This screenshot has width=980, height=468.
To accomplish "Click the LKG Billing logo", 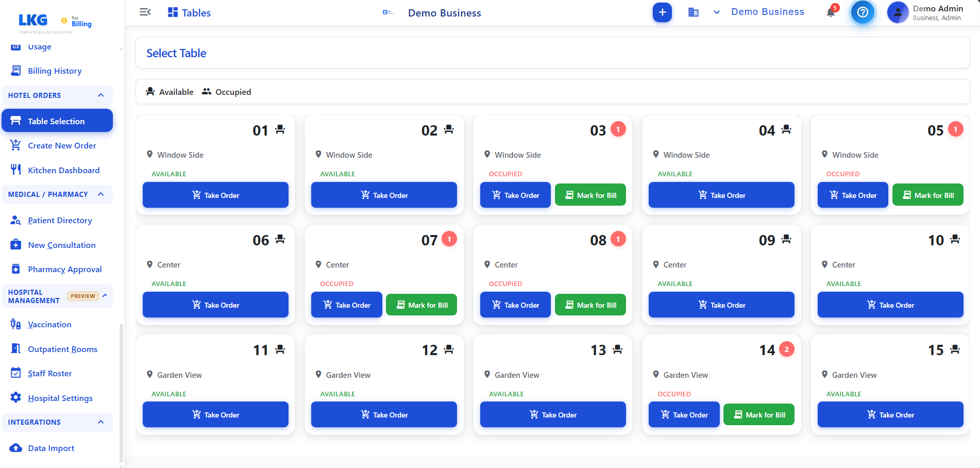I will [x=55, y=22].
